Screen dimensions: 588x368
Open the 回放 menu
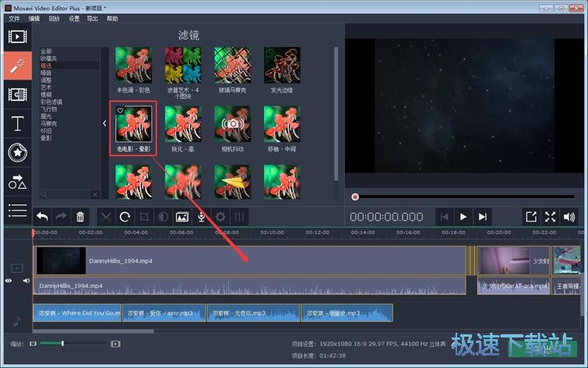coord(54,18)
